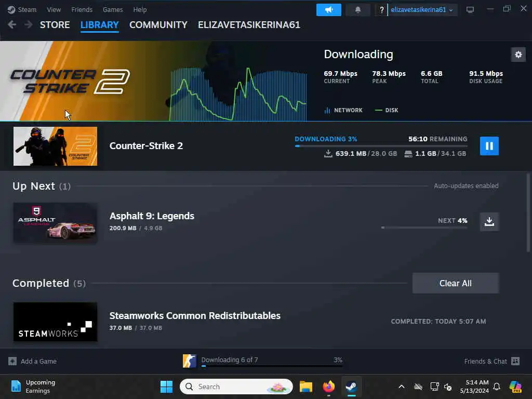Click the bottom Downloading 6 of 7 progress bar

pyautogui.click(x=271, y=366)
